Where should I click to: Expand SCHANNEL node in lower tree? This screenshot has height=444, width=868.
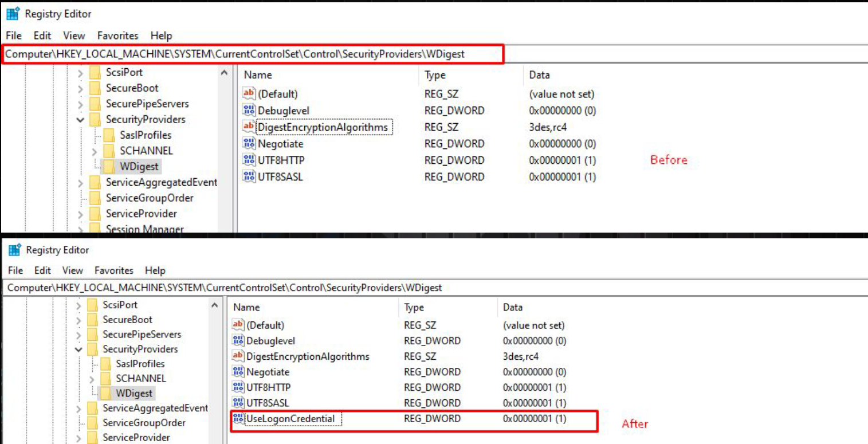[x=92, y=379]
